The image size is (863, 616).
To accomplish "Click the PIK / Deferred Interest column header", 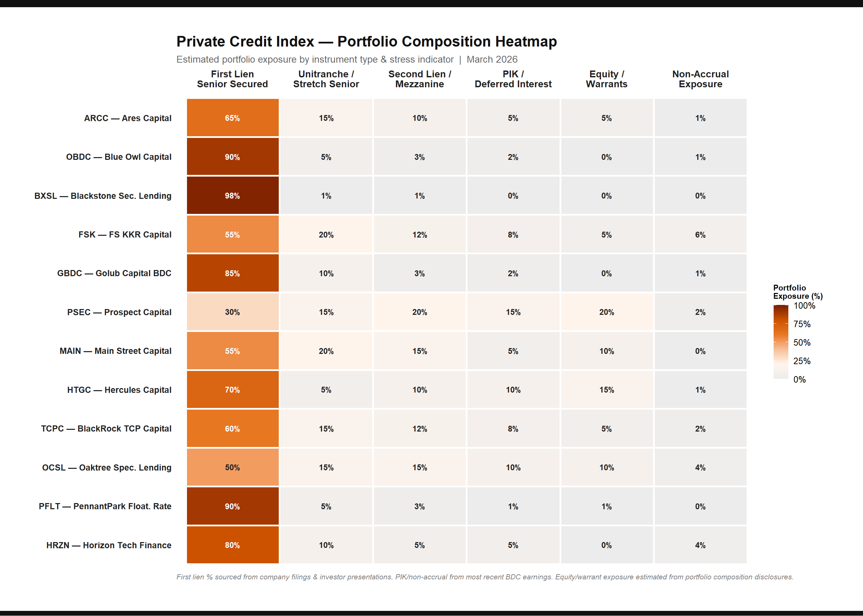I will pyautogui.click(x=513, y=79).
